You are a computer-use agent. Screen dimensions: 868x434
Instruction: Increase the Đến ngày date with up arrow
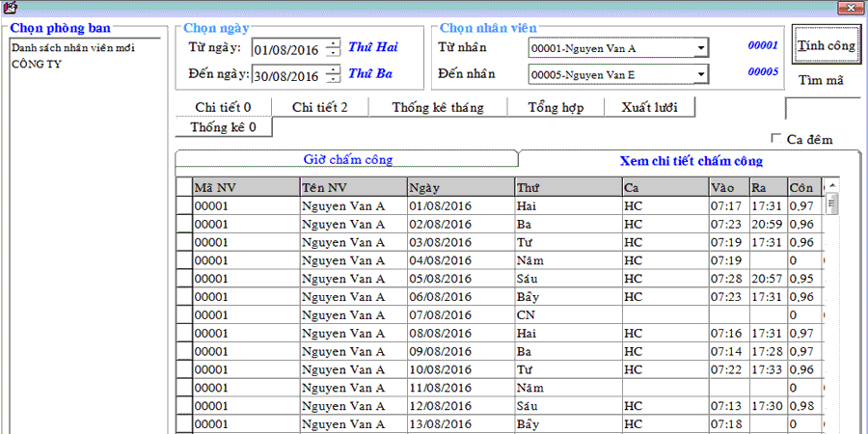click(x=332, y=70)
